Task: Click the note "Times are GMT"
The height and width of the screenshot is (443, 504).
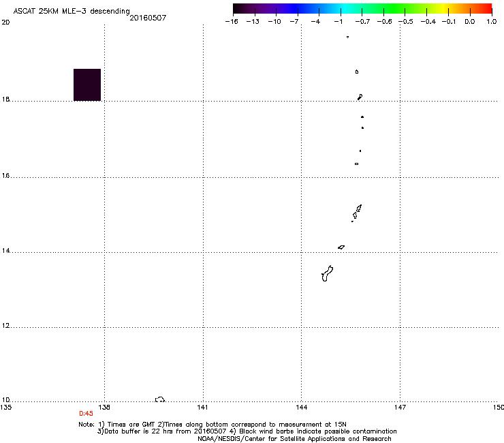Action: pos(131,425)
